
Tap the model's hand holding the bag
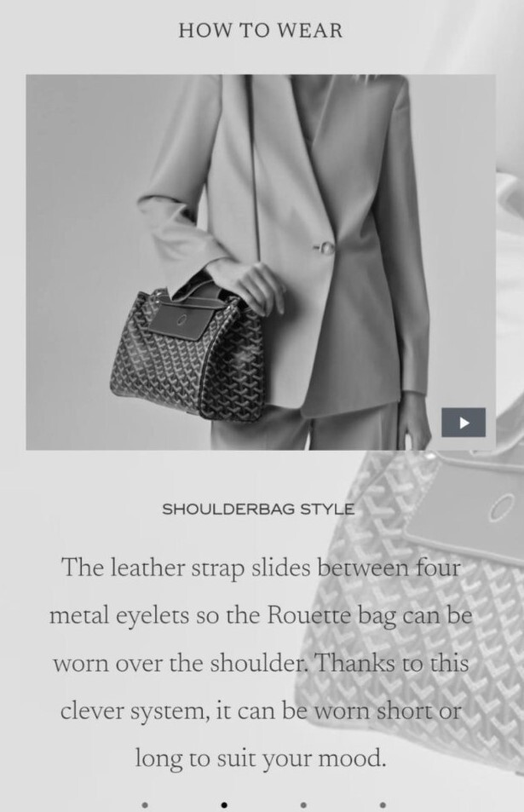click(258, 289)
